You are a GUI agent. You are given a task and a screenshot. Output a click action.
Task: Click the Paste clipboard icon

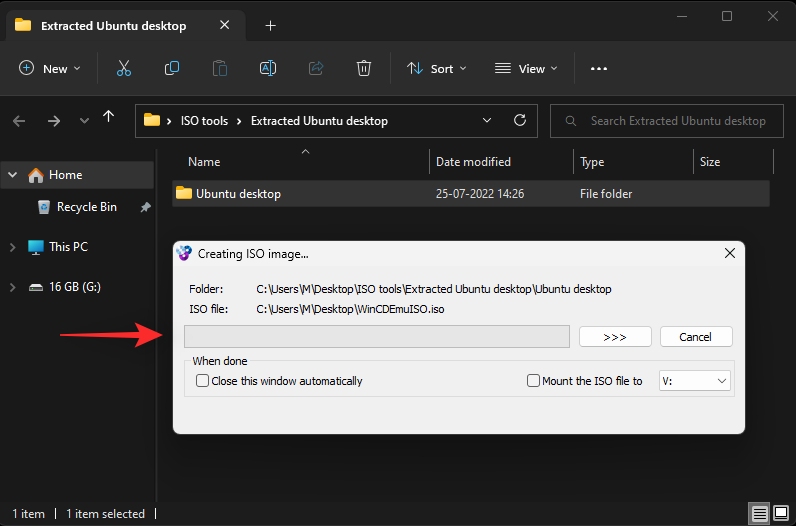click(219, 68)
